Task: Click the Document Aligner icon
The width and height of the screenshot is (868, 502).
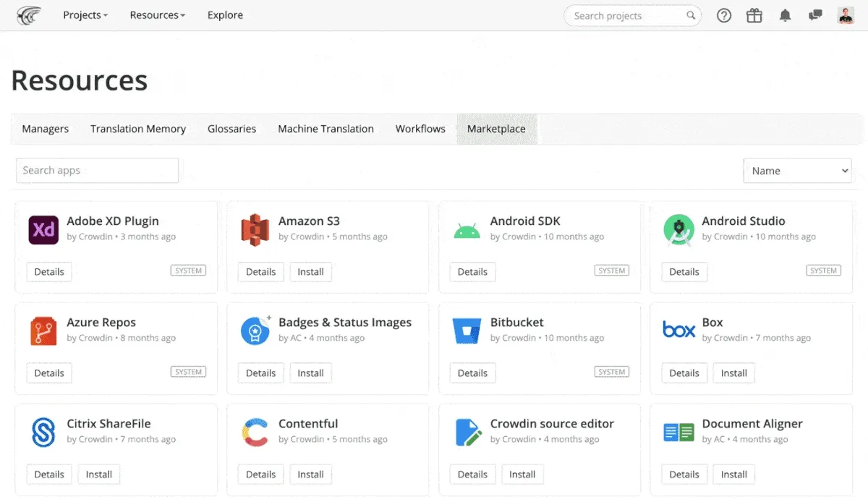Action: coord(678,433)
